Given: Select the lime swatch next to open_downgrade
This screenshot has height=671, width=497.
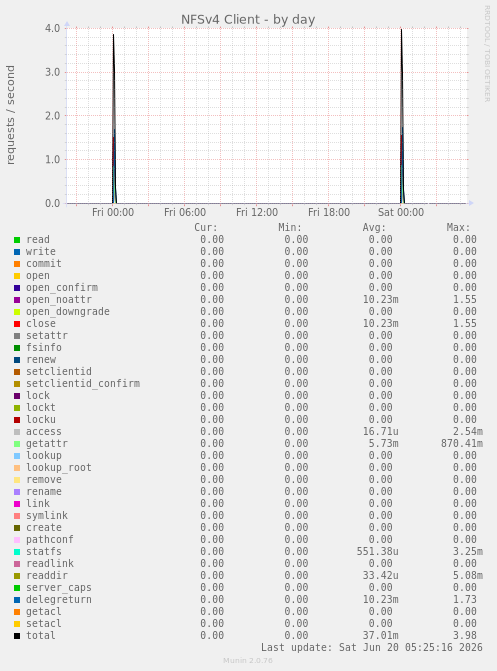Looking at the screenshot, I should click(17, 312).
